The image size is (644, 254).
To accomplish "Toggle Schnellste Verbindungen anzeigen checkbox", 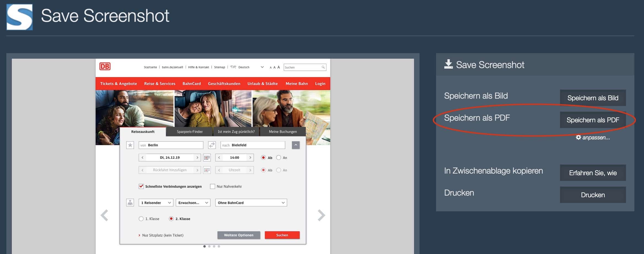I will [141, 186].
